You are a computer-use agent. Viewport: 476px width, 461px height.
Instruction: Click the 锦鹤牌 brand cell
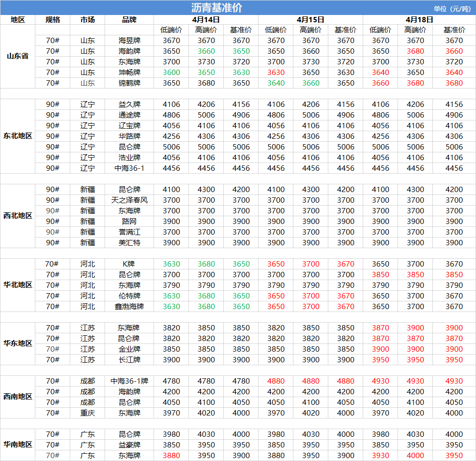[129, 83]
